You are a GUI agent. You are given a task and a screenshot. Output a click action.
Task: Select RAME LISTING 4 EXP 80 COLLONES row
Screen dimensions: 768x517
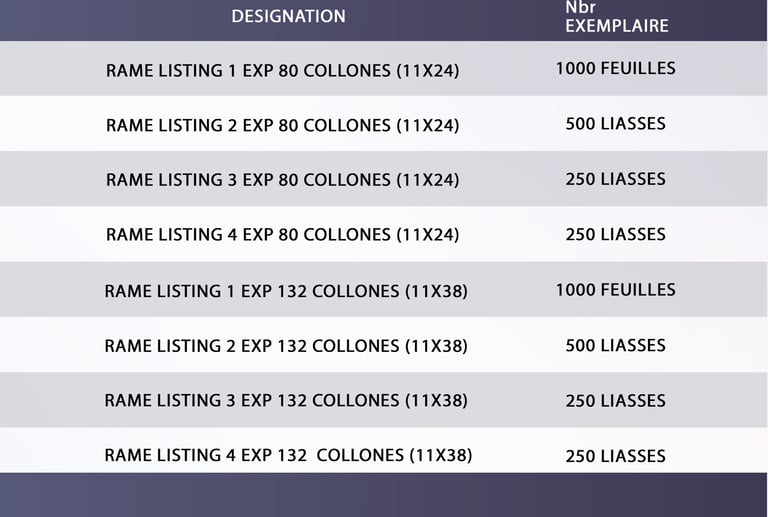pos(282,235)
